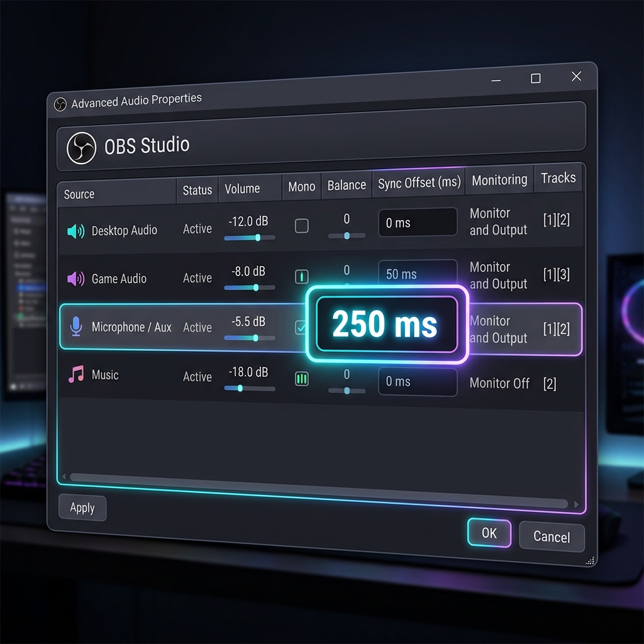Open Game Audio monitoring dropdown
Image resolution: width=644 pixels, height=644 pixels.
[498, 275]
